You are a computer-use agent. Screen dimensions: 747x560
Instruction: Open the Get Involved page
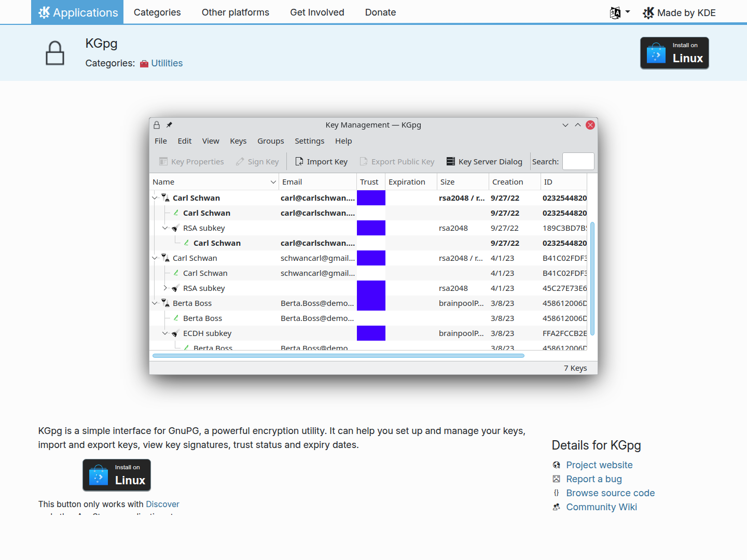[317, 12]
